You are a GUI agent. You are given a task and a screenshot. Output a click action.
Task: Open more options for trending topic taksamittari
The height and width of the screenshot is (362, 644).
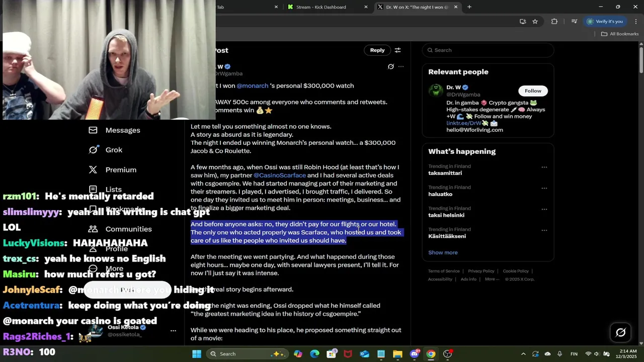point(544,167)
